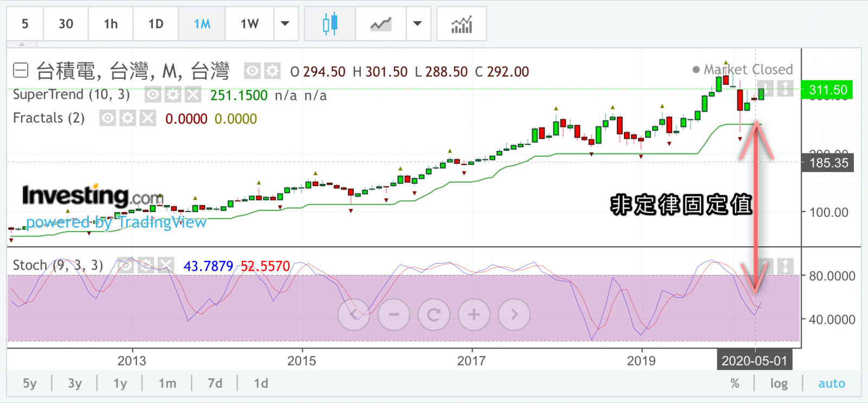Switch to line chart style
The height and width of the screenshot is (403, 868).
click(x=381, y=24)
